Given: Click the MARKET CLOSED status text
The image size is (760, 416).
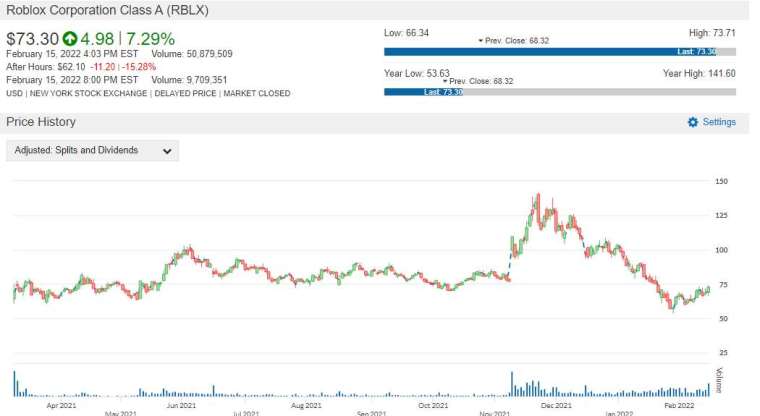Looking at the screenshot, I should coord(257,94).
